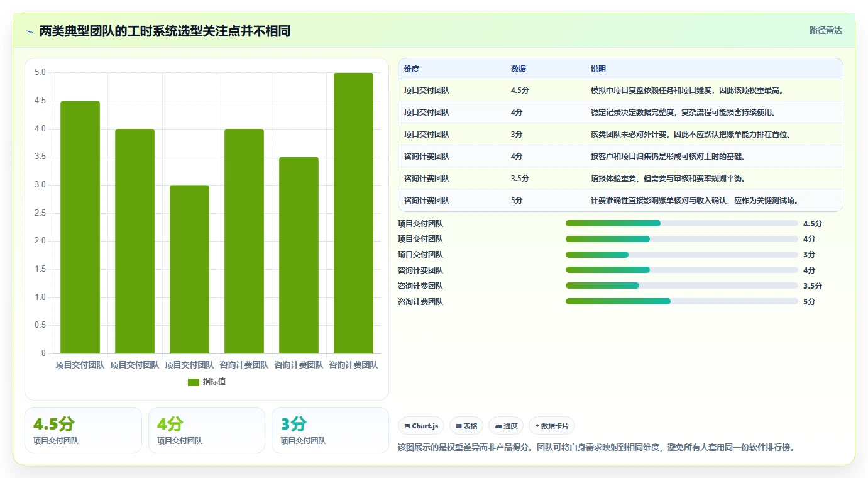Click the 5.0 y-axis label
868x478 pixels.
tap(40, 72)
